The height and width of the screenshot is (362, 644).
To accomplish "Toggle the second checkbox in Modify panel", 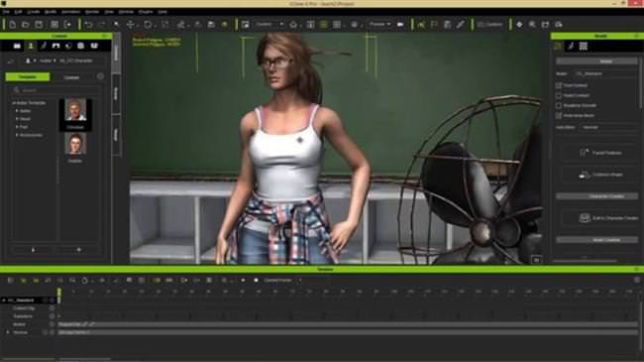I will (x=559, y=95).
